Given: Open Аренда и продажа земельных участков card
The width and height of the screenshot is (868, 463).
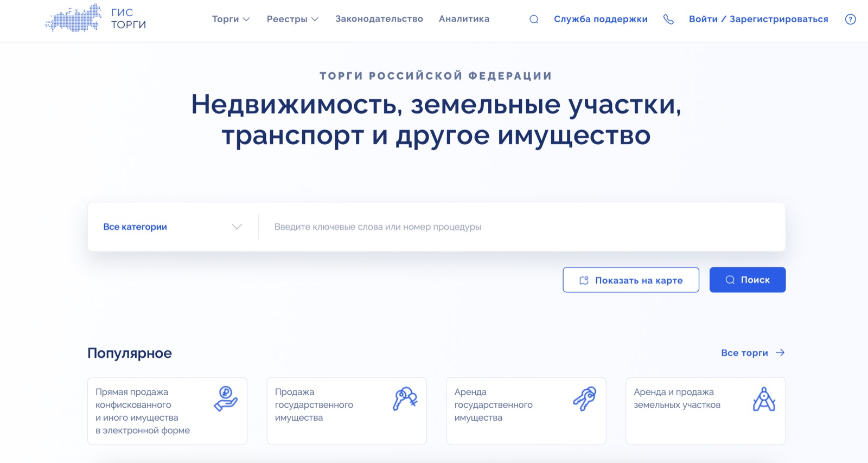Looking at the screenshot, I should [x=705, y=411].
